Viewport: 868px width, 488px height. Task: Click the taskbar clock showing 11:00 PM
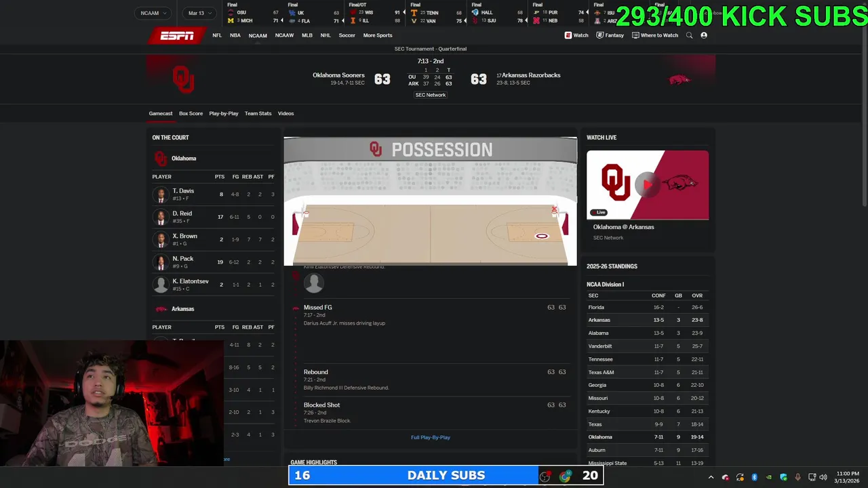pyautogui.click(x=848, y=477)
